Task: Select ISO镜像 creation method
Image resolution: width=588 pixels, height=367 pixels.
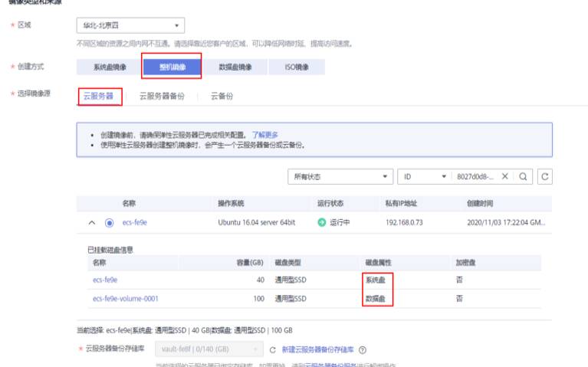Action: (x=297, y=67)
